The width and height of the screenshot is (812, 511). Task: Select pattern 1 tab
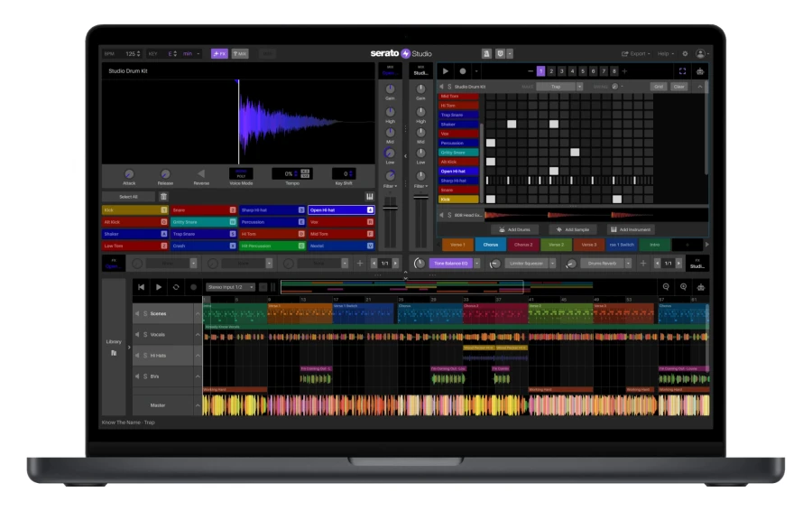[540, 71]
